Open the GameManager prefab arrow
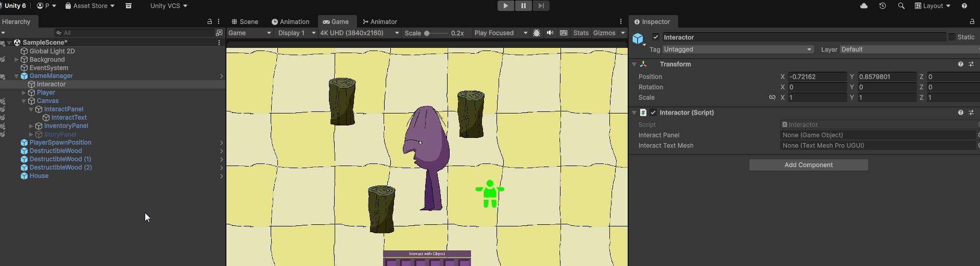 pyautogui.click(x=221, y=76)
